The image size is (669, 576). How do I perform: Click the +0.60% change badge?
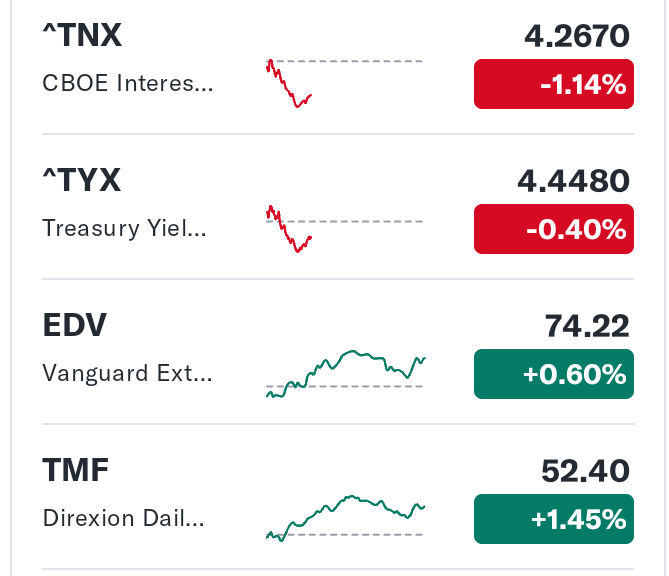[554, 374]
